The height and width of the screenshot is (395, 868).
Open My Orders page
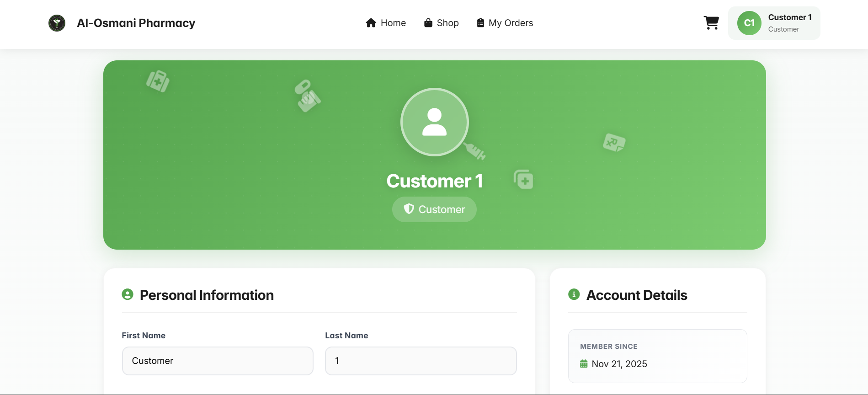point(505,23)
